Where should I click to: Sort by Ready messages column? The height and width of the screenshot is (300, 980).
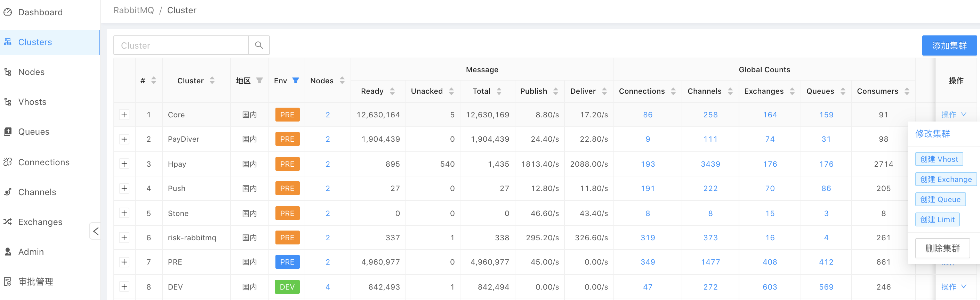pyautogui.click(x=392, y=91)
